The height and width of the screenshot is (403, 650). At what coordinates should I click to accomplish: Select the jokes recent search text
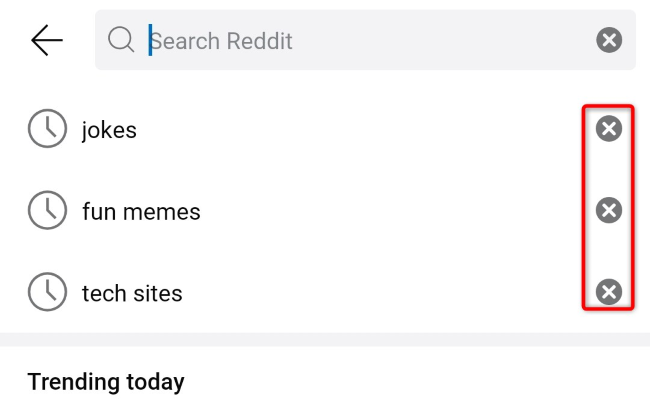tap(109, 129)
